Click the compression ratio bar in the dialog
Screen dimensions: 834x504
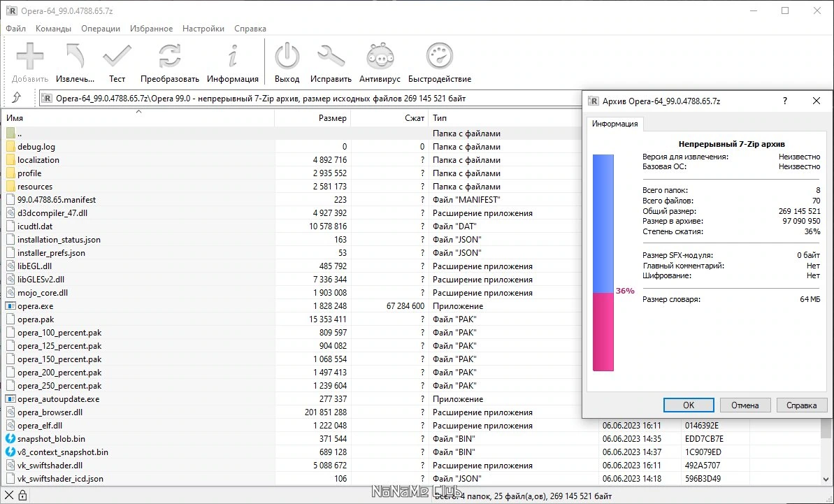tap(603, 263)
